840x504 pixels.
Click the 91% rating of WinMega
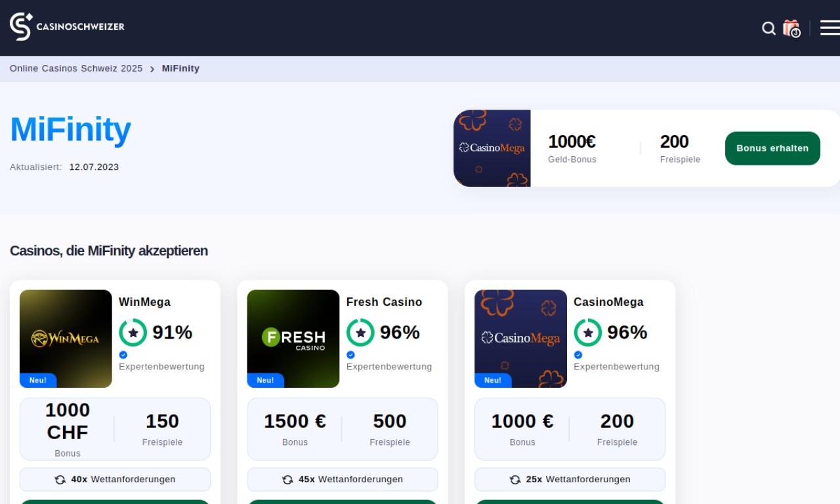point(173,333)
